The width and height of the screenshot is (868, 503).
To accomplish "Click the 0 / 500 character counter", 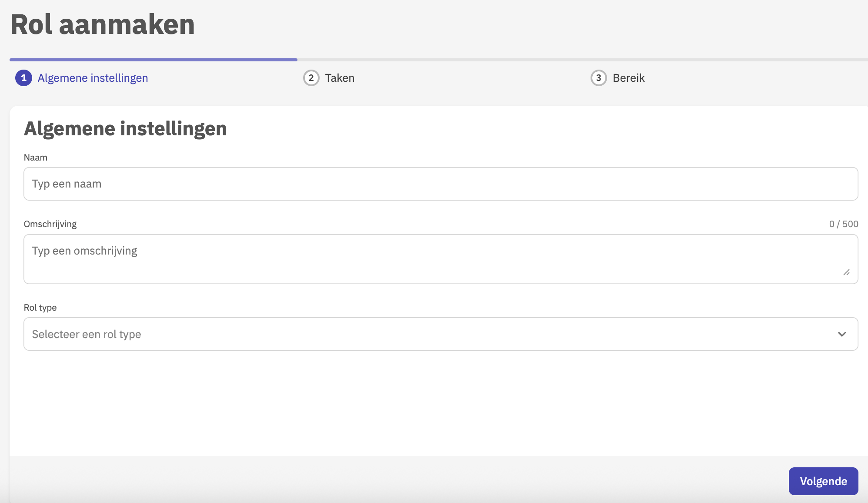I will pyautogui.click(x=843, y=224).
